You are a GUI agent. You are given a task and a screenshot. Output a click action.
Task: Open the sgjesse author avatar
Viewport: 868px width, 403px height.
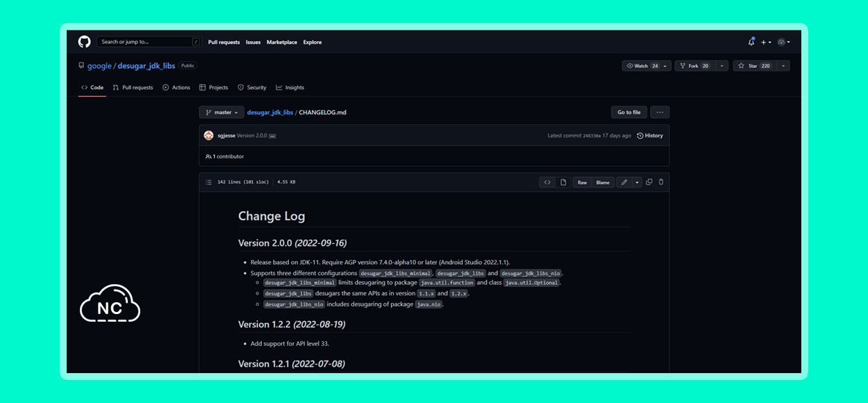tap(209, 135)
